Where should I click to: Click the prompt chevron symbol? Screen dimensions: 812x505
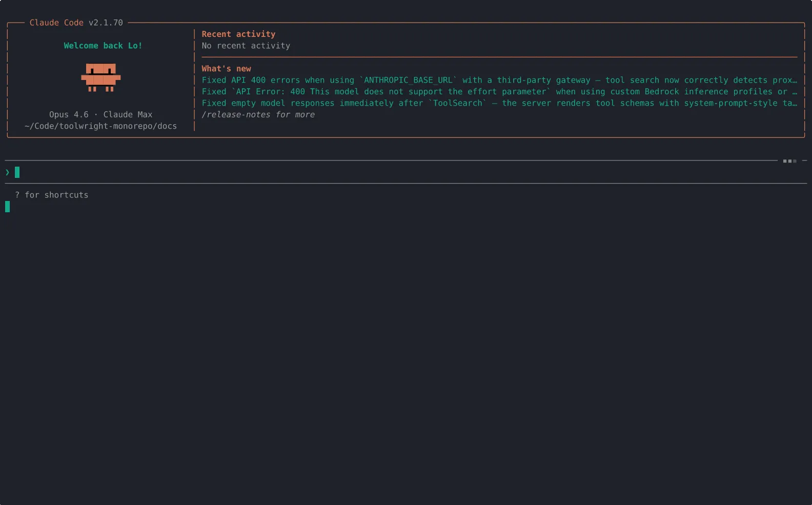click(x=7, y=172)
